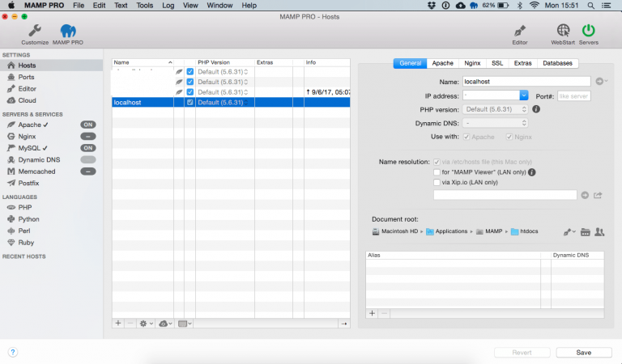Toggle the Nginx server switch

coord(88,136)
